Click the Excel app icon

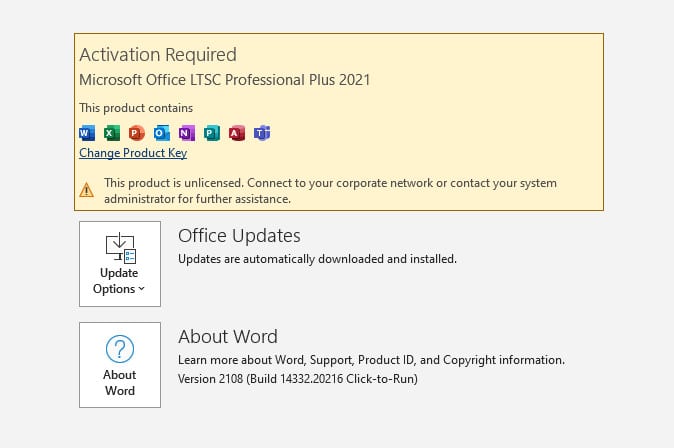click(112, 133)
